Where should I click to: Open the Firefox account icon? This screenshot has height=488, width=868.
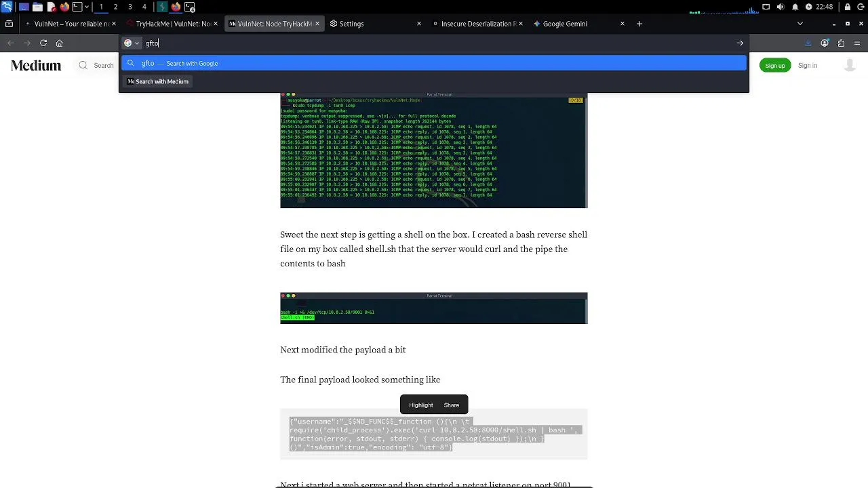pyautogui.click(x=825, y=43)
